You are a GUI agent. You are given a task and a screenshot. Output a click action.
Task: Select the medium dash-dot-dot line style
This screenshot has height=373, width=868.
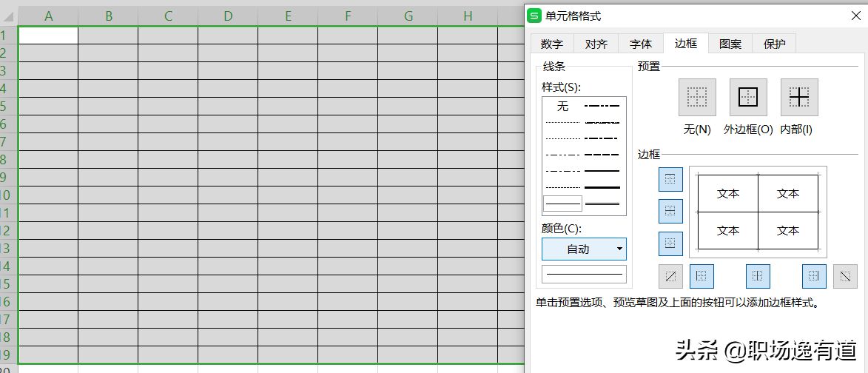click(x=602, y=106)
